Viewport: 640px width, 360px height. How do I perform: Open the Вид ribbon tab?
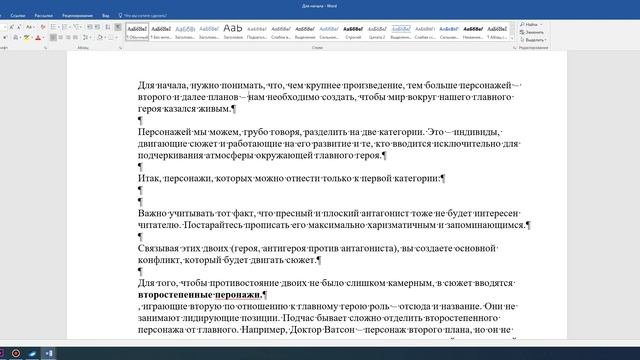[106, 16]
